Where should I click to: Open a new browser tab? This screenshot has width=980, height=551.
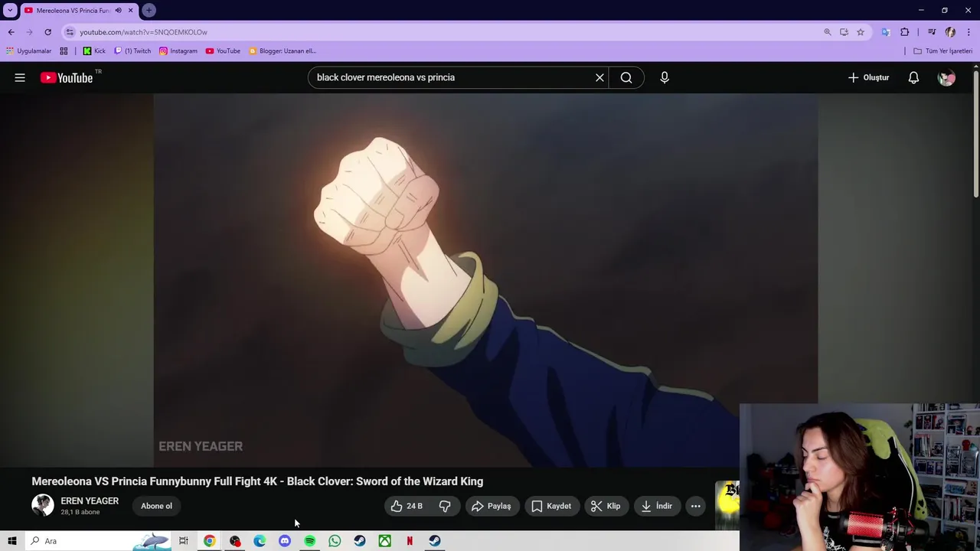point(149,11)
